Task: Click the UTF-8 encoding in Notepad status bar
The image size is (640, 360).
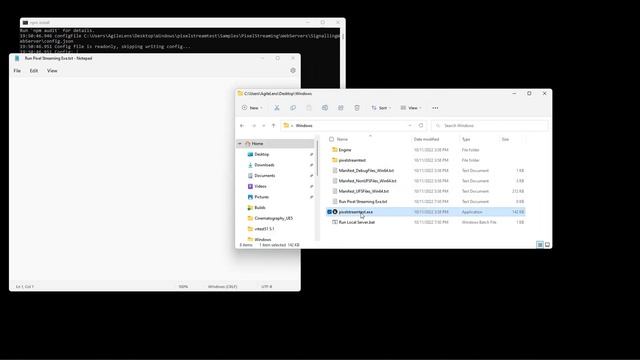Action: click(267, 287)
